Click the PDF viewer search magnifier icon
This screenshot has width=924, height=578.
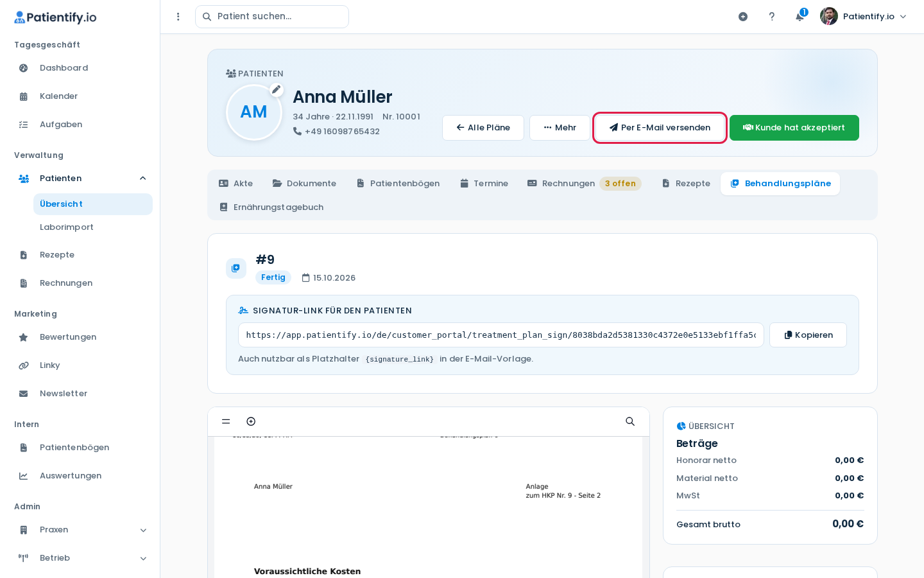(630, 421)
